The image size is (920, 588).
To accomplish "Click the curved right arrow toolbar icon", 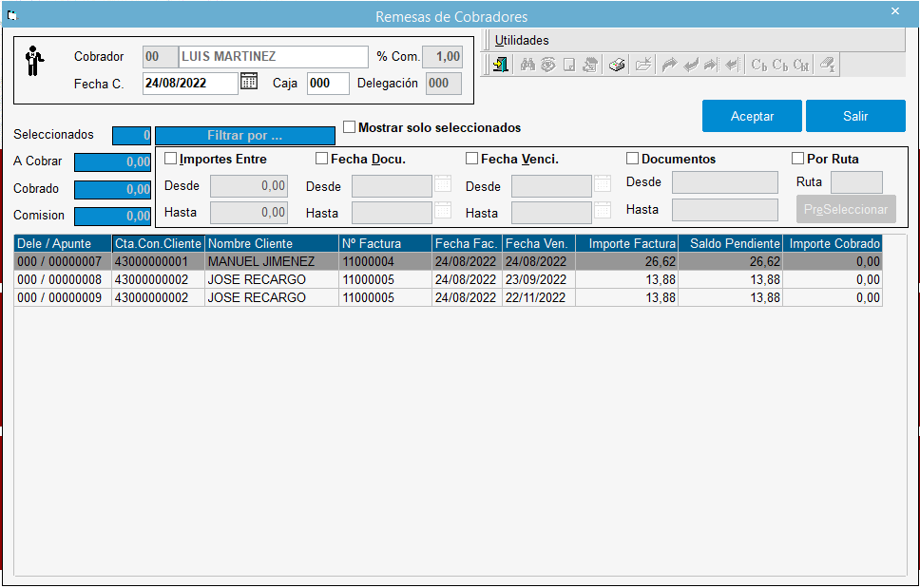I will (x=669, y=65).
